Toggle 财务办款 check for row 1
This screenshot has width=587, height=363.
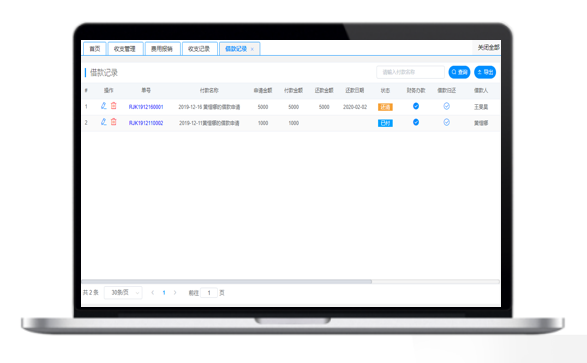(x=416, y=106)
